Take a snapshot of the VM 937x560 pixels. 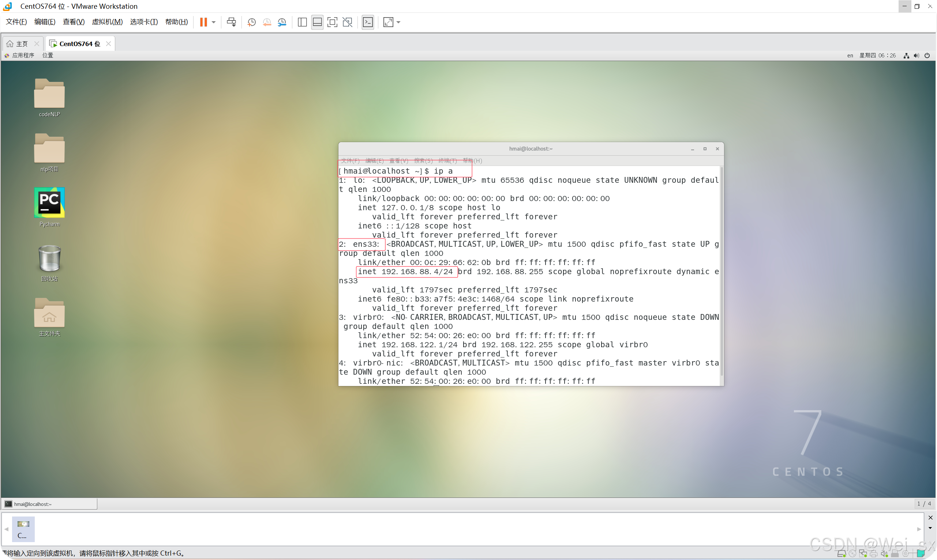point(251,22)
